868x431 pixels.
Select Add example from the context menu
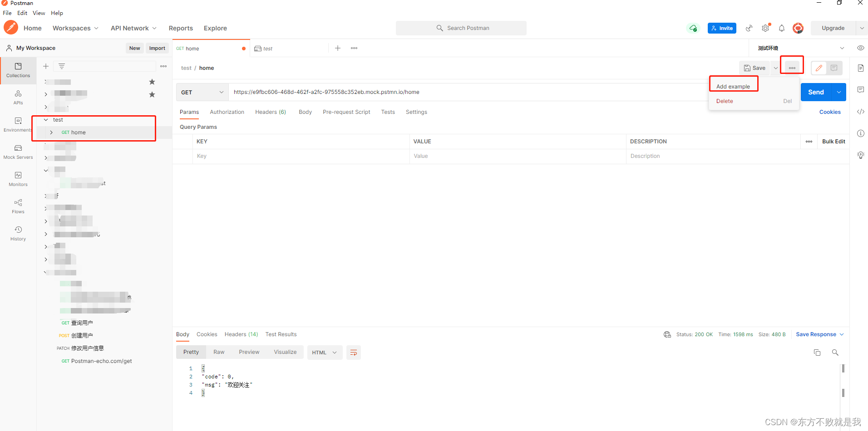pos(733,86)
